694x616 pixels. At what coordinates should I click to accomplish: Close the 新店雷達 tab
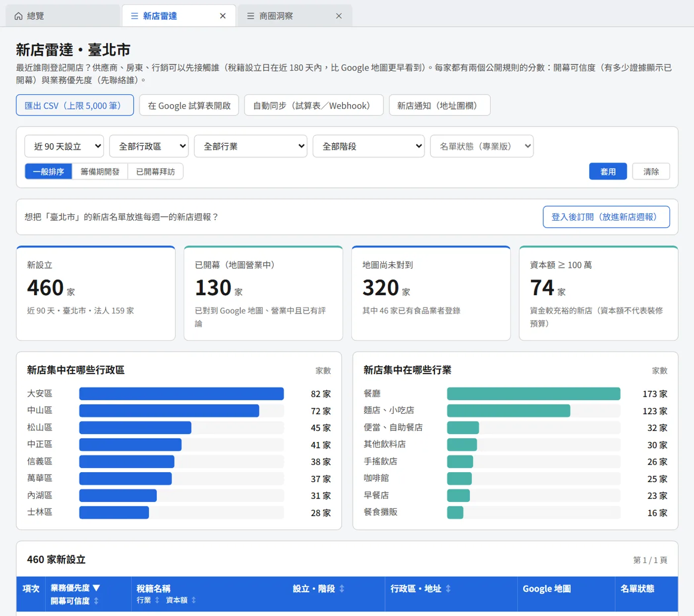pos(223,16)
